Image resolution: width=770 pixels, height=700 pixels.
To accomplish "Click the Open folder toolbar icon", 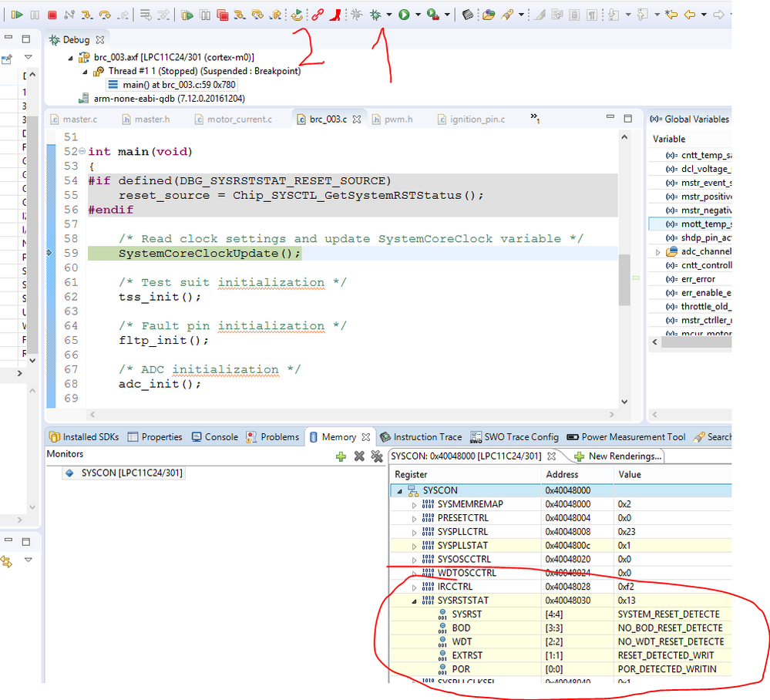I will coord(489,15).
